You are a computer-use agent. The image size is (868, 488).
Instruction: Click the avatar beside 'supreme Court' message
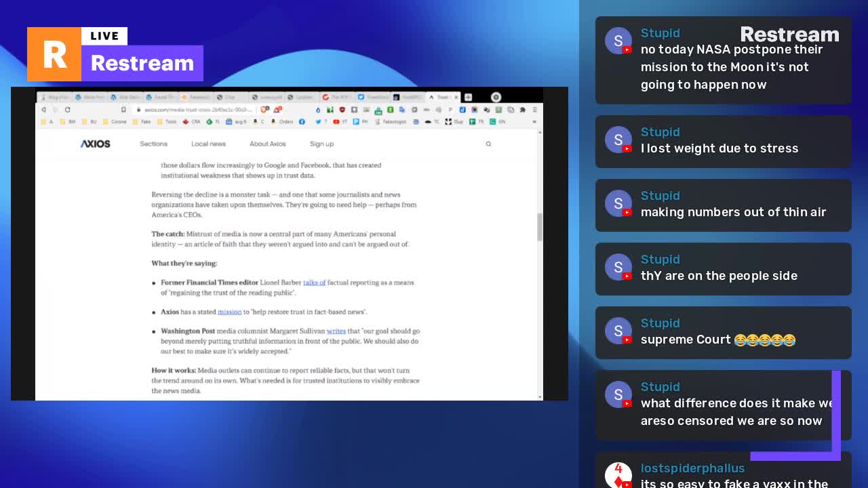(x=618, y=331)
